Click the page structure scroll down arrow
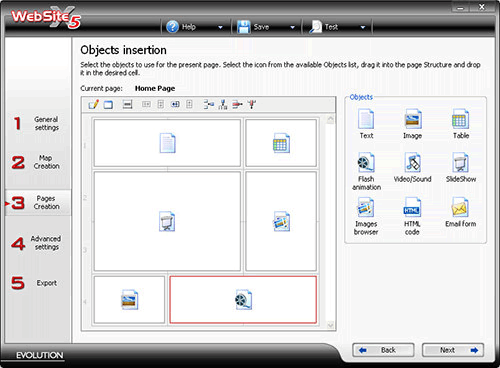 click(x=330, y=325)
